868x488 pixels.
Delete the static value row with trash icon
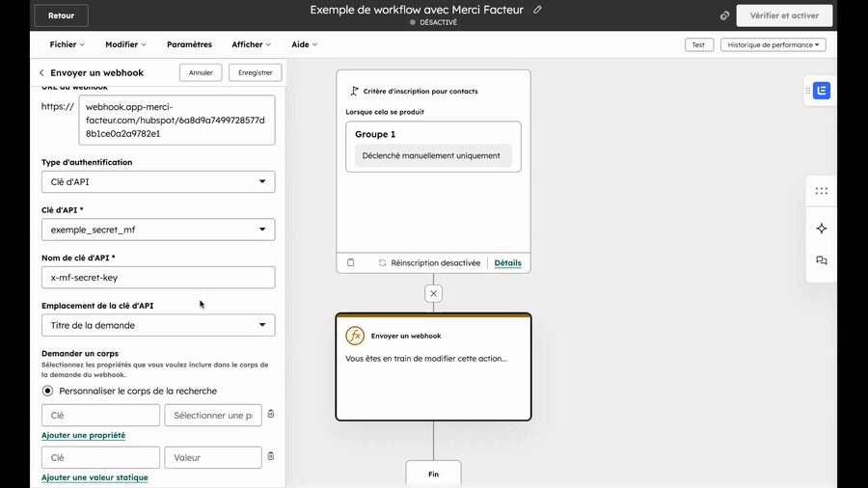click(x=271, y=456)
